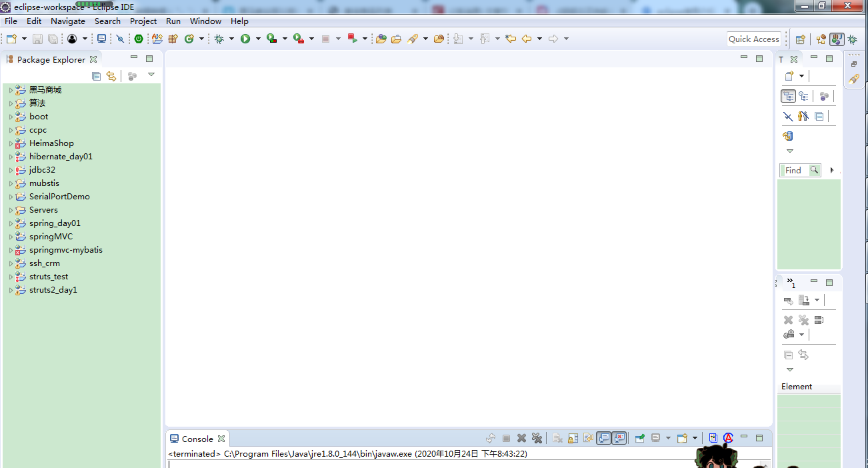868x468 pixels.
Task: Click the Run External Tools toolbox icon
Action: click(x=299, y=39)
